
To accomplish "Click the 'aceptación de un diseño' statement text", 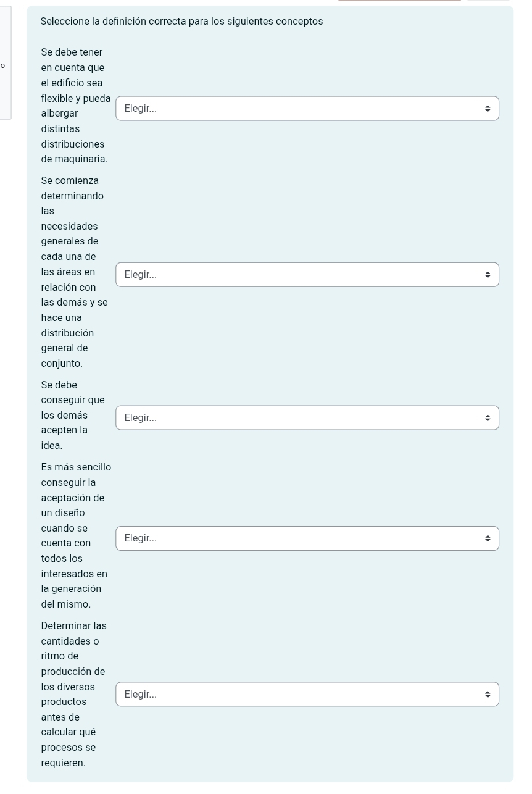I will click(x=76, y=536).
